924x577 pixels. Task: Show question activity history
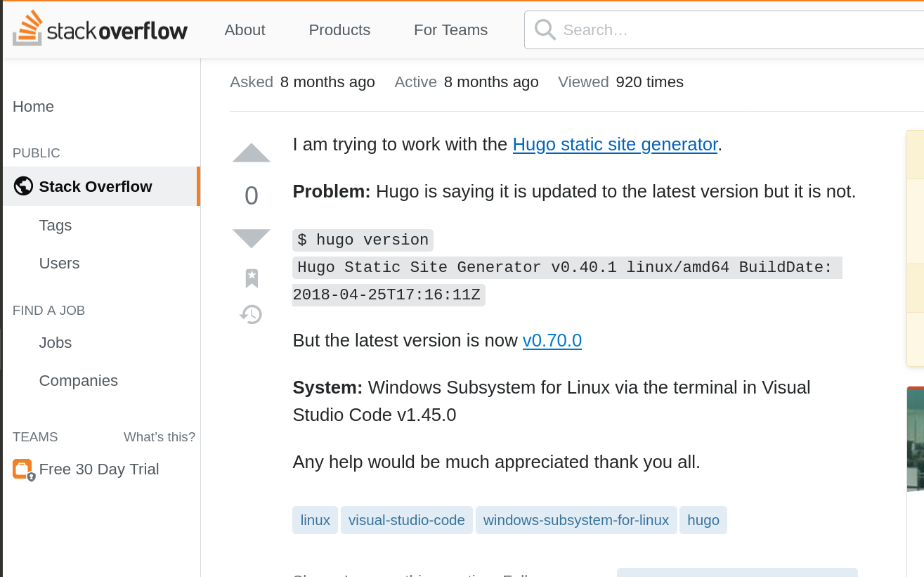tap(251, 314)
